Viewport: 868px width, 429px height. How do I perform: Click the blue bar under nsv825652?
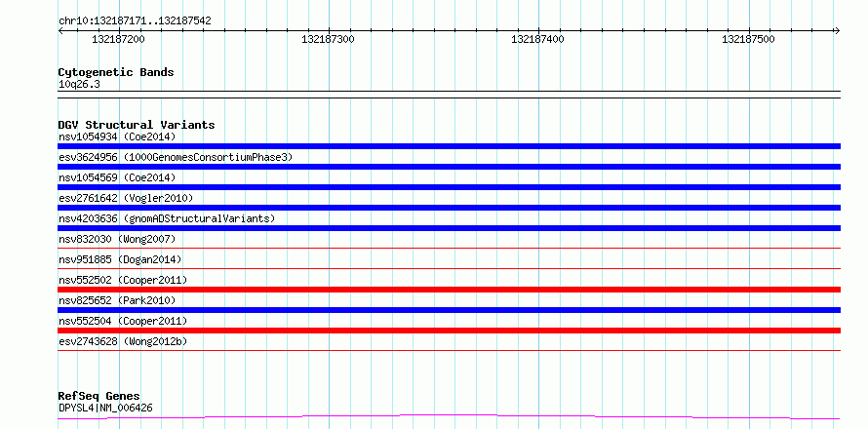tap(449, 310)
